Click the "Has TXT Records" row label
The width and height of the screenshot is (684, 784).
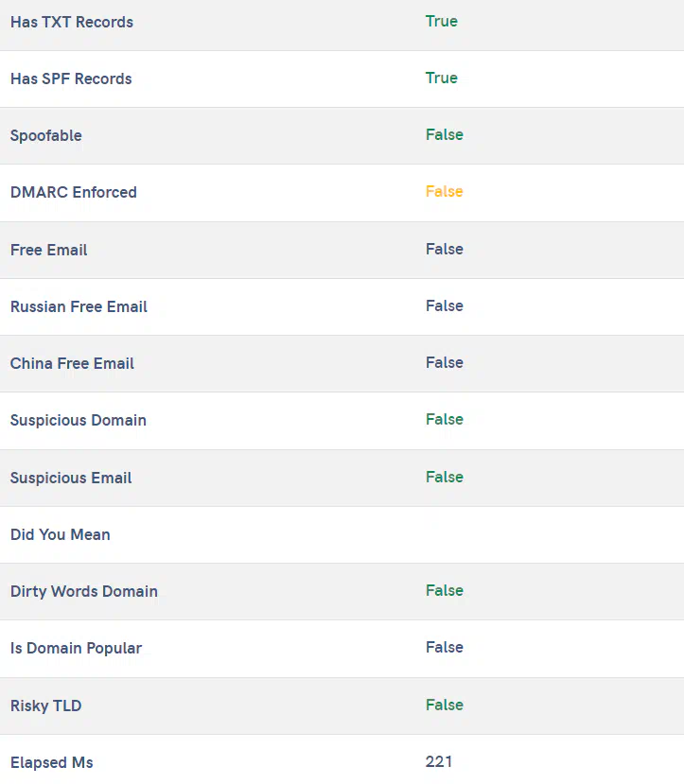pyautogui.click(x=72, y=22)
